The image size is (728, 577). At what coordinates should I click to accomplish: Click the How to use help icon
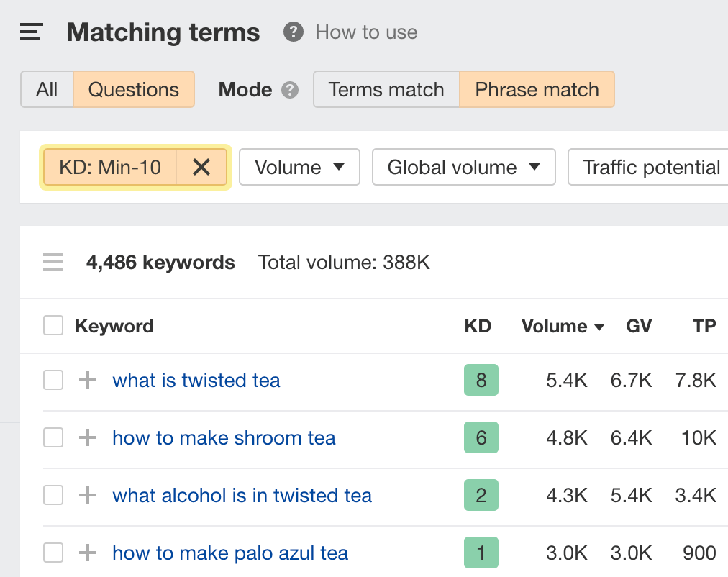(x=293, y=32)
